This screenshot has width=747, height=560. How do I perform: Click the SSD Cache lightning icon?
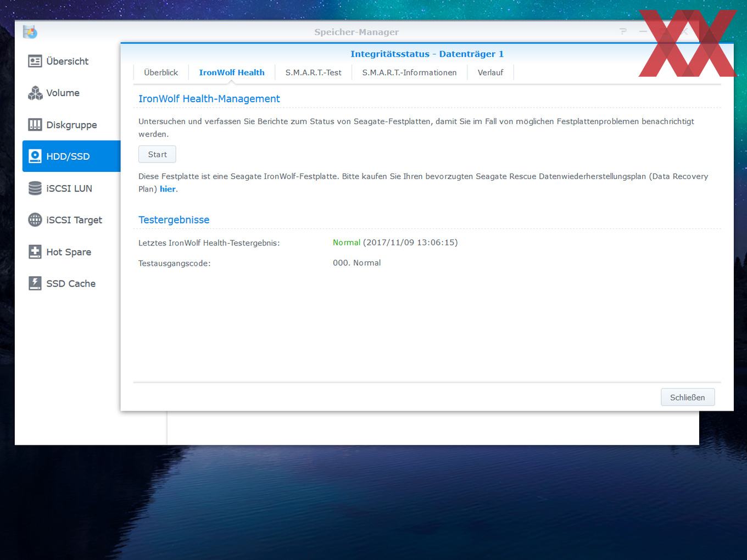click(35, 283)
